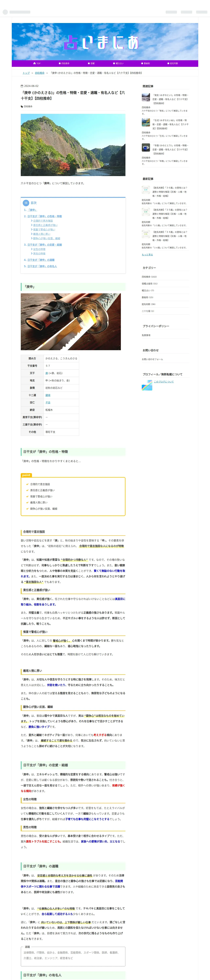The width and height of the screenshot is (210, 980).
Task: Click the 四柱推命 breadcrumb link
Action: point(40,73)
